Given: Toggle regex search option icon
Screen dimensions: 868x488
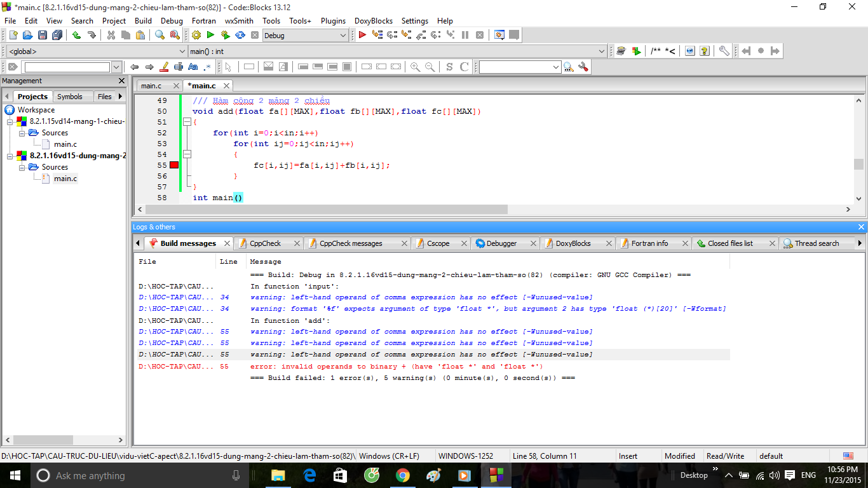Looking at the screenshot, I should tap(207, 67).
